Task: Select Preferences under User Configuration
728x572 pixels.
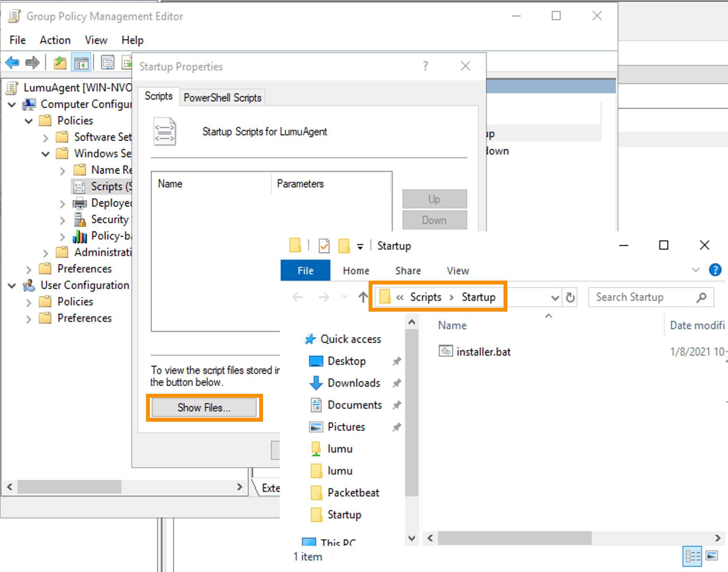Action: (84, 318)
